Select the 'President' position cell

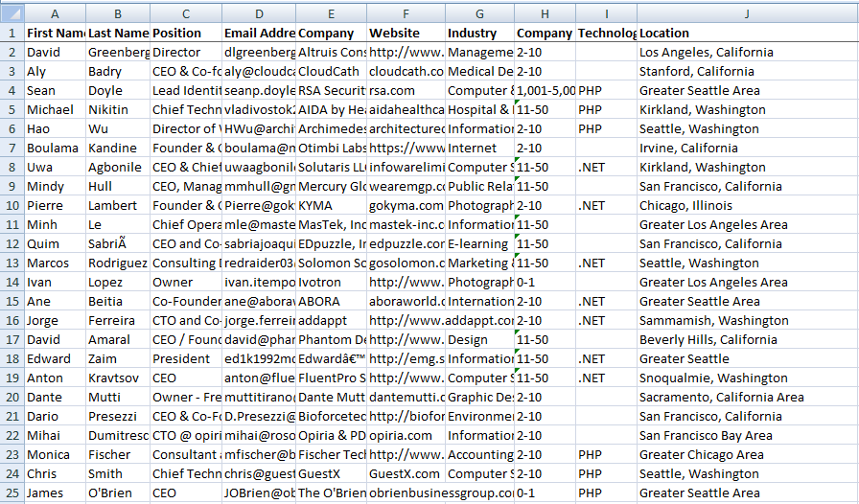point(186,358)
